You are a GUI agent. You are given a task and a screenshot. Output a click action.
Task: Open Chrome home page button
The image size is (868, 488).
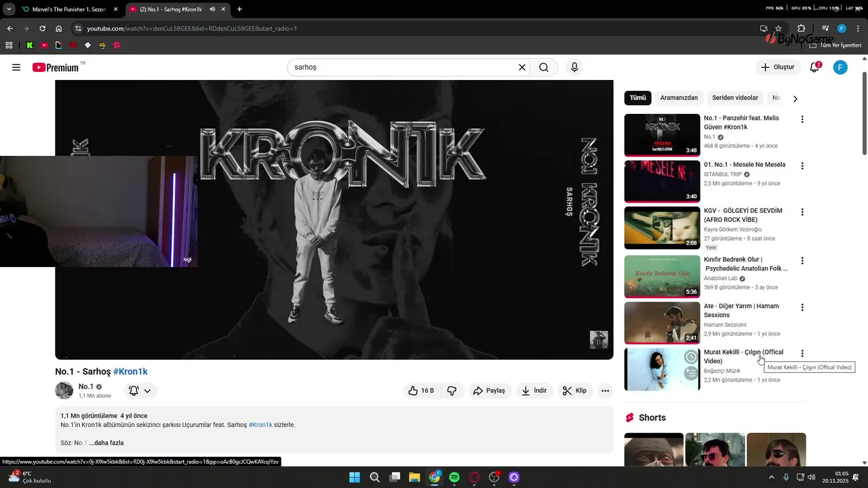59,28
